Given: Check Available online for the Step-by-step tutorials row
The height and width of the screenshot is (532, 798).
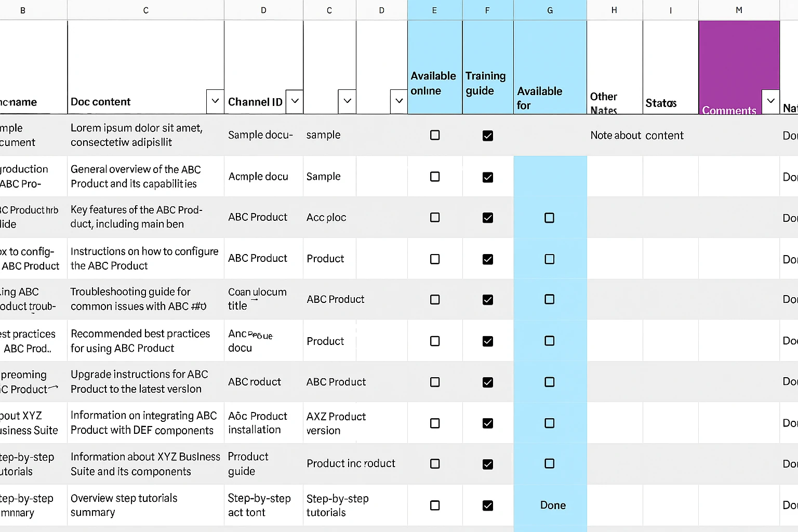Looking at the screenshot, I should (x=434, y=464).
